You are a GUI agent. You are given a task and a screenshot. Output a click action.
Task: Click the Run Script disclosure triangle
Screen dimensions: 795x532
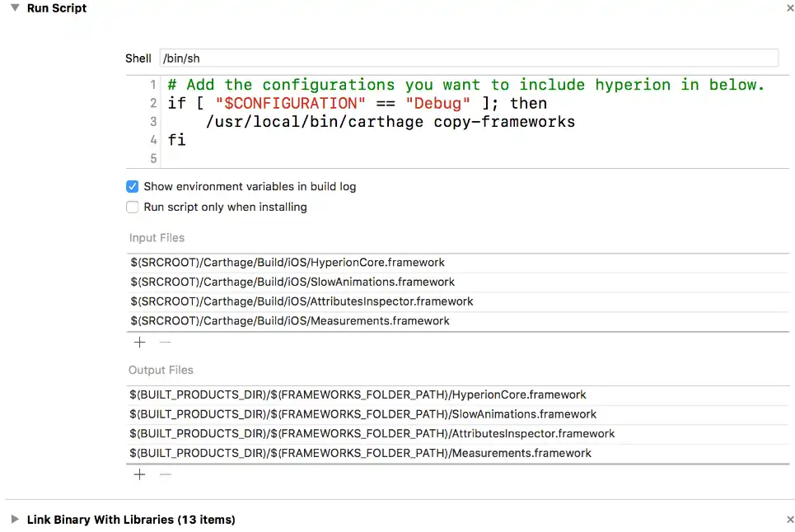(x=14, y=7)
